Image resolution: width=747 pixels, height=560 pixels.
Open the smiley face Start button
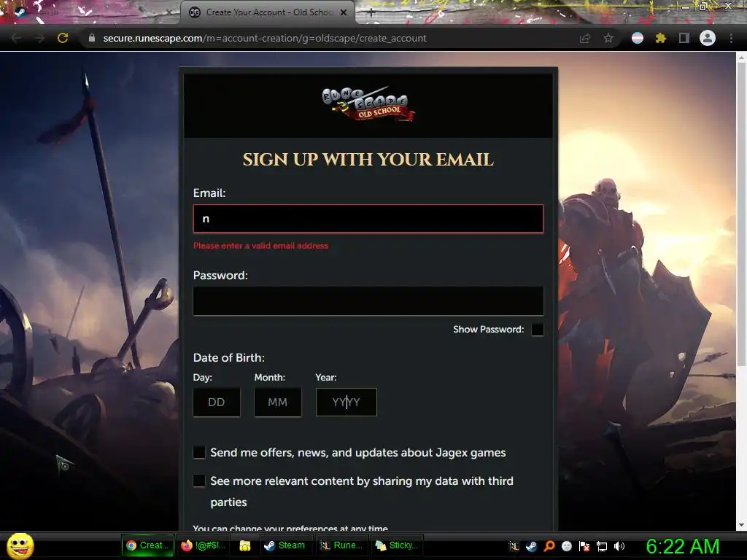[20, 545]
